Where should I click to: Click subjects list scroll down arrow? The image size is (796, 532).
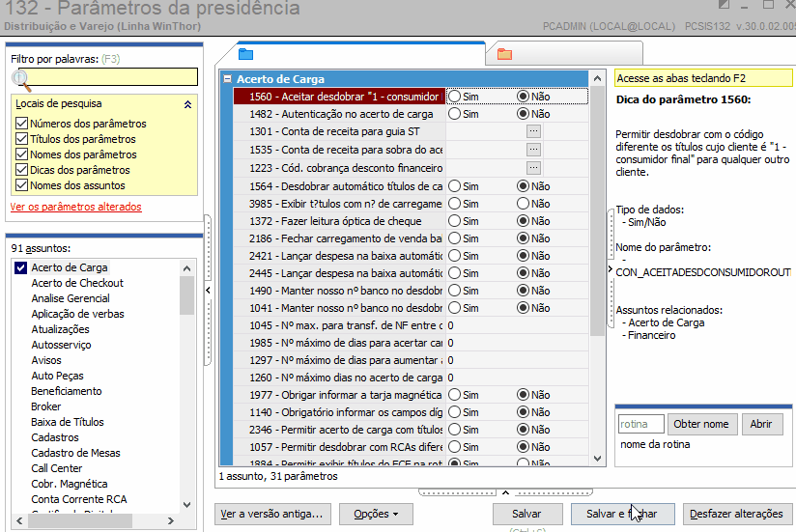pos(186,505)
